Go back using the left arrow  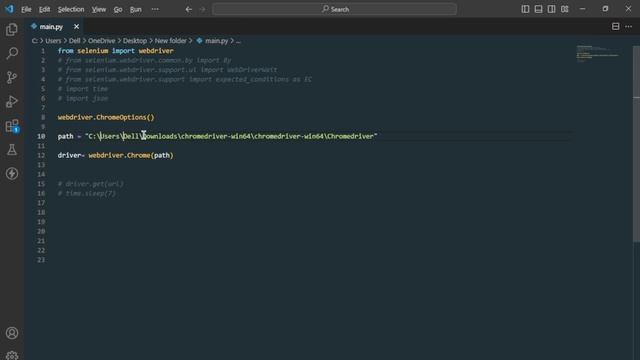pyautogui.click(x=189, y=9)
